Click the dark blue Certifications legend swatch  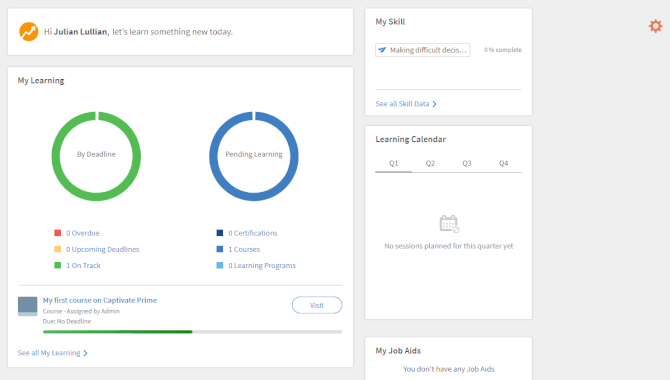click(220, 233)
